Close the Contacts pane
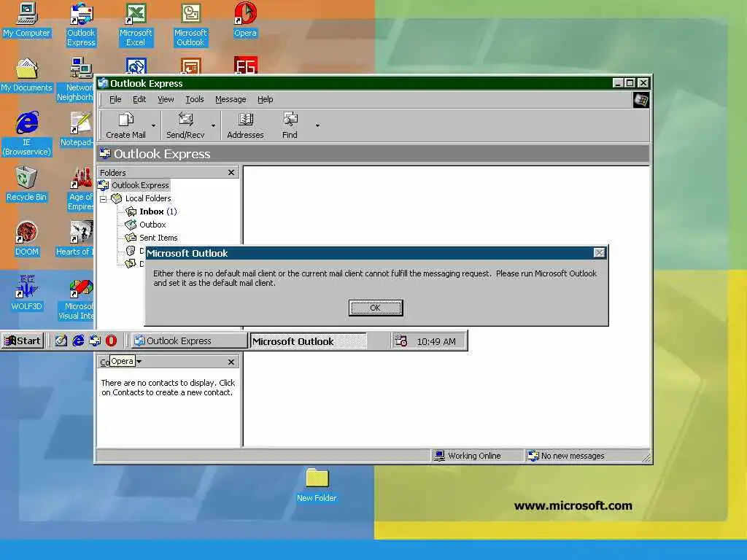 point(231,362)
